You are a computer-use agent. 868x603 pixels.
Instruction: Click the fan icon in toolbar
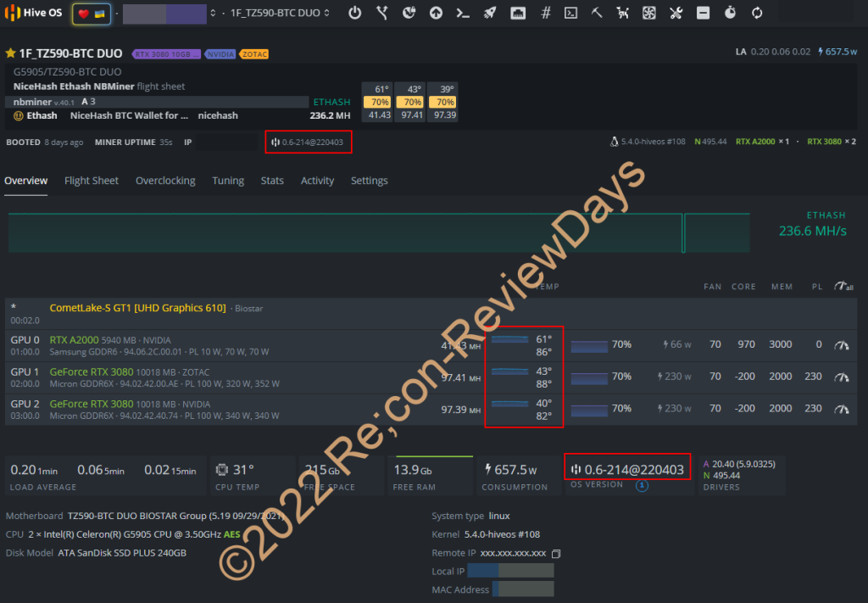point(649,14)
